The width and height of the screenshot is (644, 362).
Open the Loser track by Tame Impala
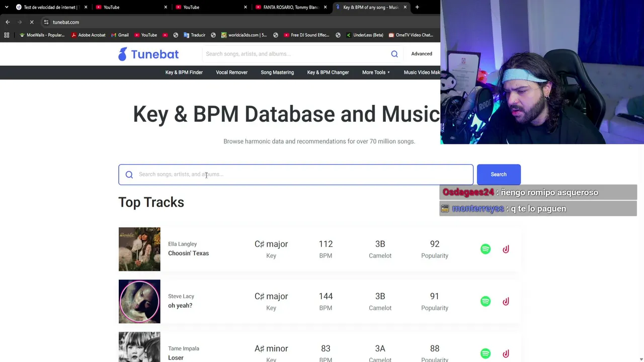point(176,358)
